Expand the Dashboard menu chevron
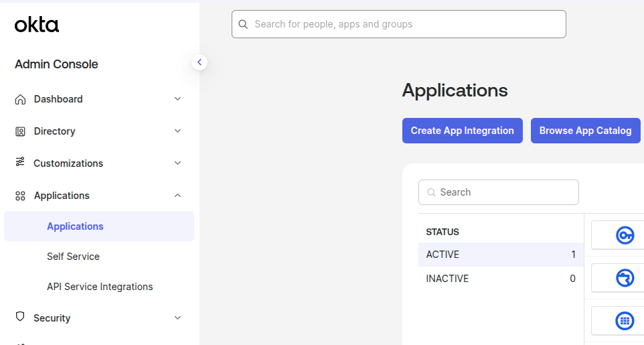644x345 pixels. (x=177, y=99)
